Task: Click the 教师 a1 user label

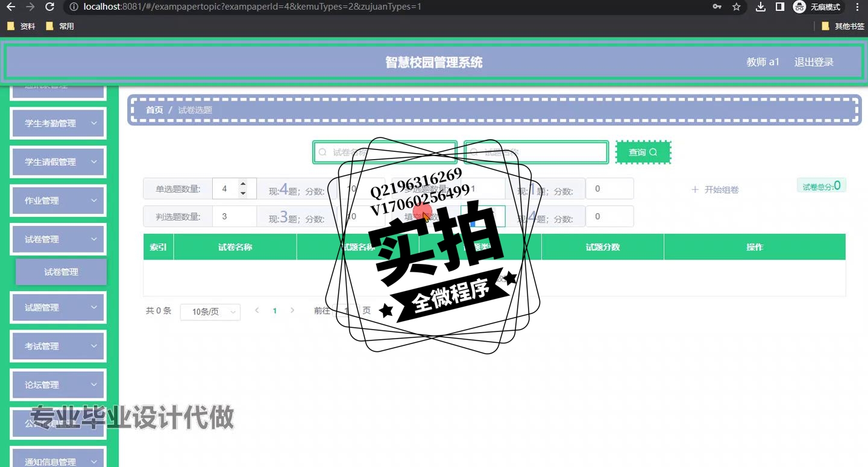Action: [763, 62]
